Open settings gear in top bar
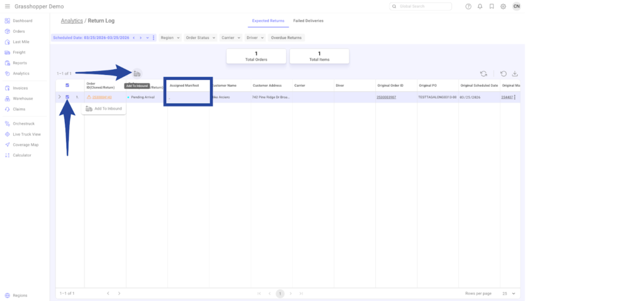Screen dimensions: 644x301 503,6
